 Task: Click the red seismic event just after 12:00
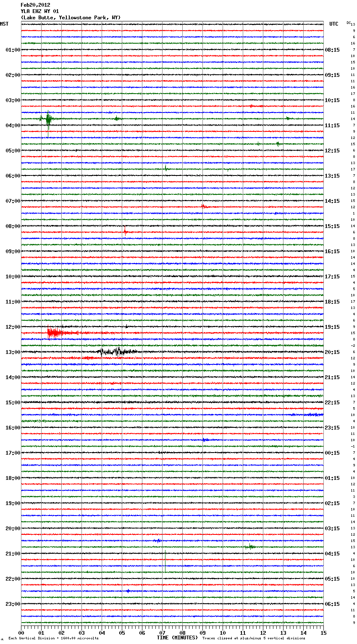pyautogui.click(x=57, y=333)
